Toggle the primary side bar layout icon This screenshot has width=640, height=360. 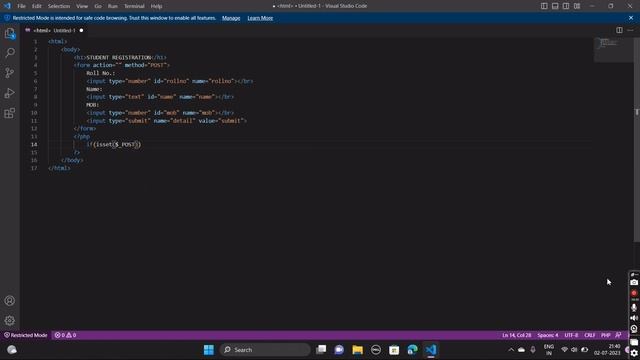[544, 6]
